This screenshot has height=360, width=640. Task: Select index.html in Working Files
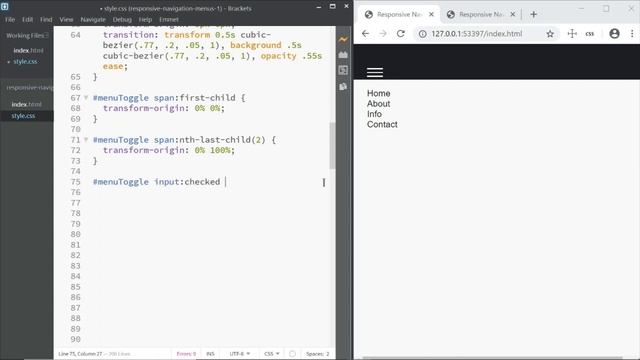(x=28, y=50)
